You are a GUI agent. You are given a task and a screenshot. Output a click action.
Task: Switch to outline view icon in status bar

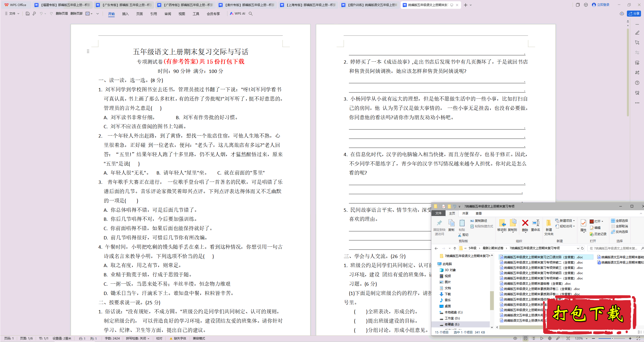coord(533,338)
